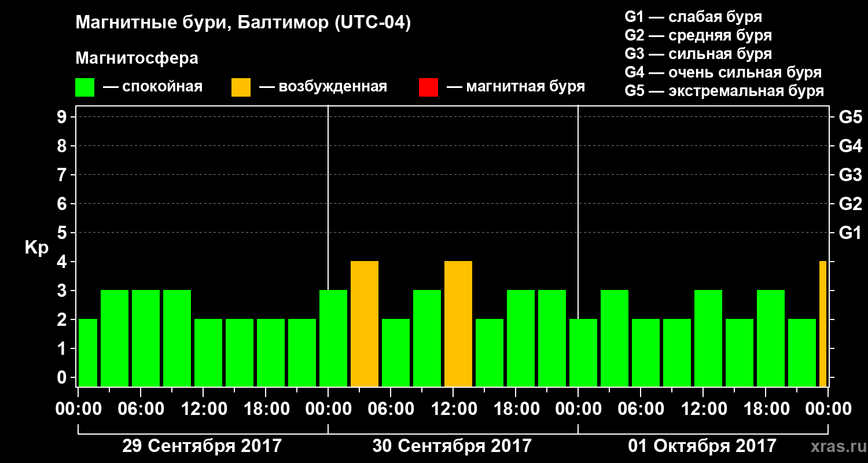868x463 pixels.
Task: Click the 'G1' right-axis label
Action: click(850, 233)
